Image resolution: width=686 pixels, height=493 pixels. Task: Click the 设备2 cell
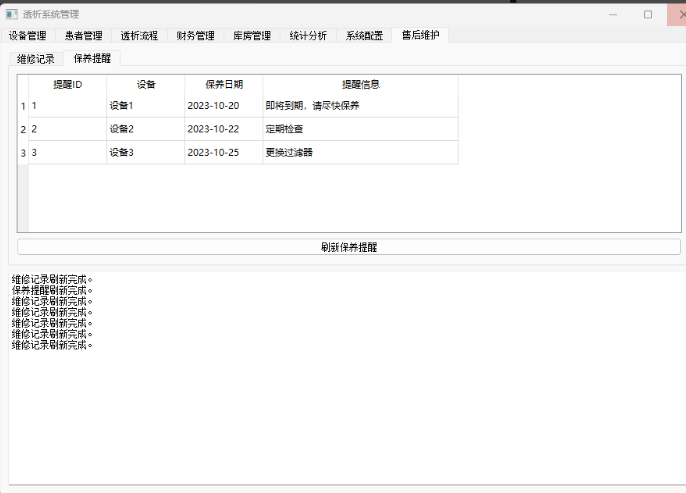[146, 129]
